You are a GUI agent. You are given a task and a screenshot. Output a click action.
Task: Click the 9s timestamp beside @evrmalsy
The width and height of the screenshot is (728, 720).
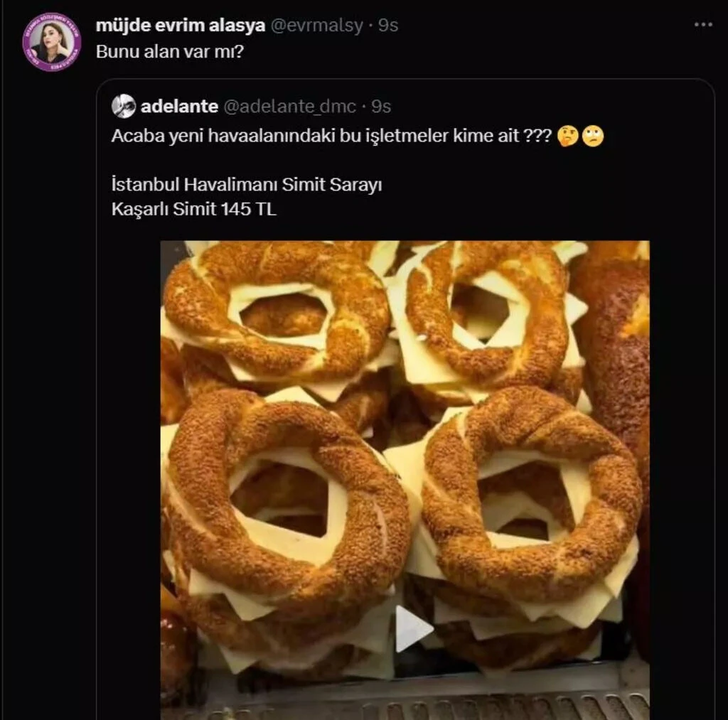[388, 26]
